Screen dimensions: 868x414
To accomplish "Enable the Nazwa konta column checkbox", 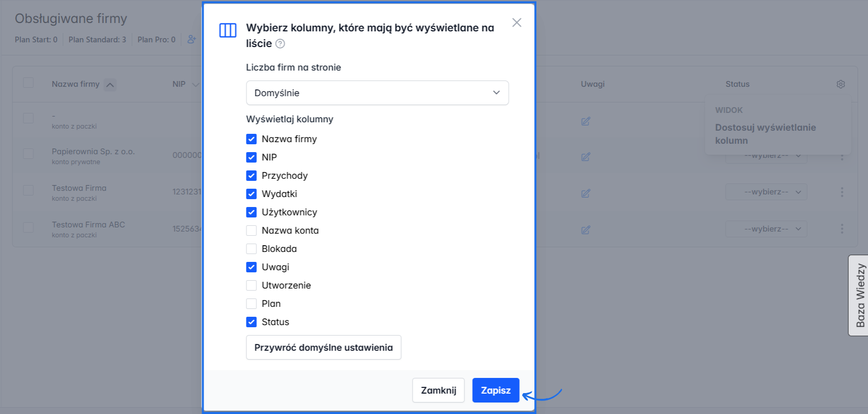I will (x=251, y=231).
